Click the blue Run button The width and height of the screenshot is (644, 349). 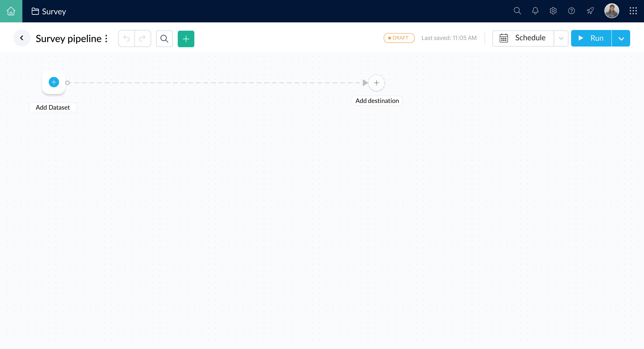tap(591, 38)
